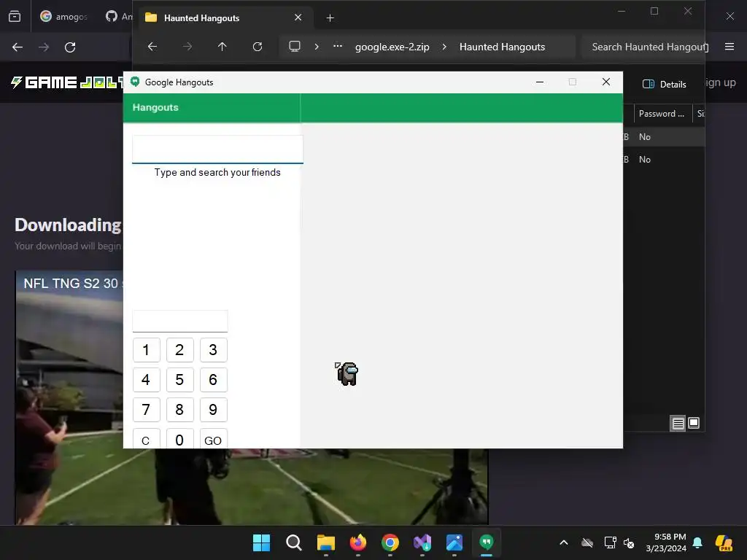This screenshot has width=747, height=560.
Task: Sort by Password column header
Action: pyautogui.click(x=661, y=114)
